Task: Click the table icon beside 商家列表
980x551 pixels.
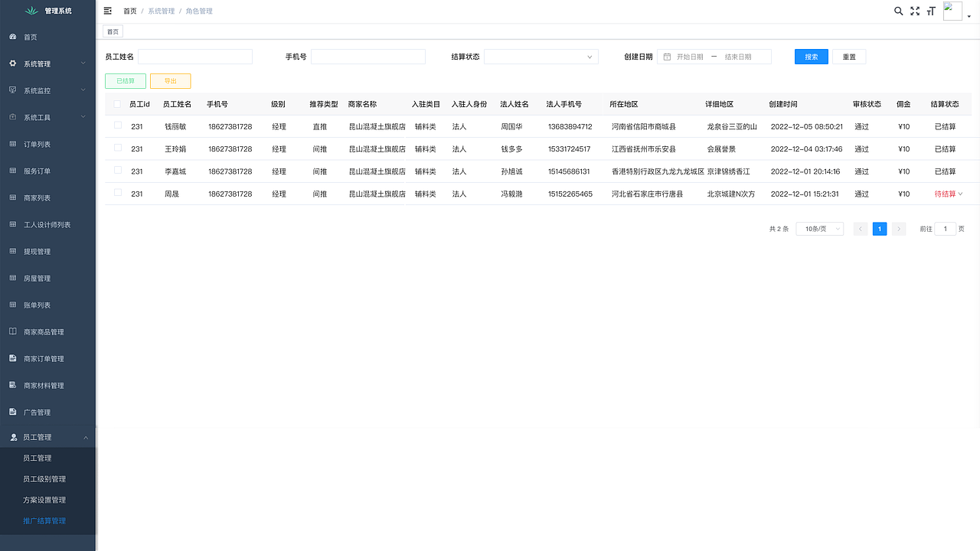Action: point(12,197)
